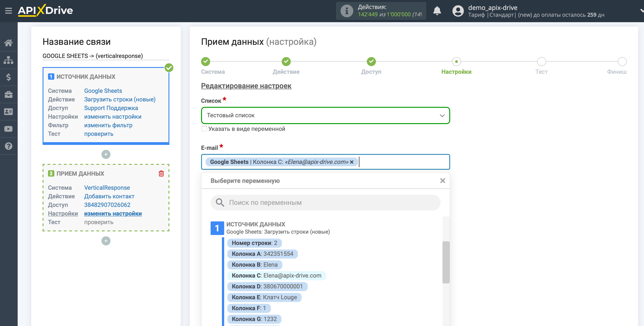
Task: Add a step after the data destination block
Action: pos(106,241)
